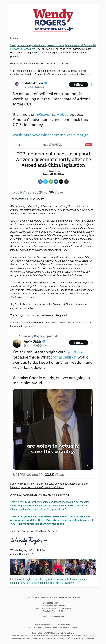Click the print icon in article preview
The image size is (106, 644).
[66, 181]
